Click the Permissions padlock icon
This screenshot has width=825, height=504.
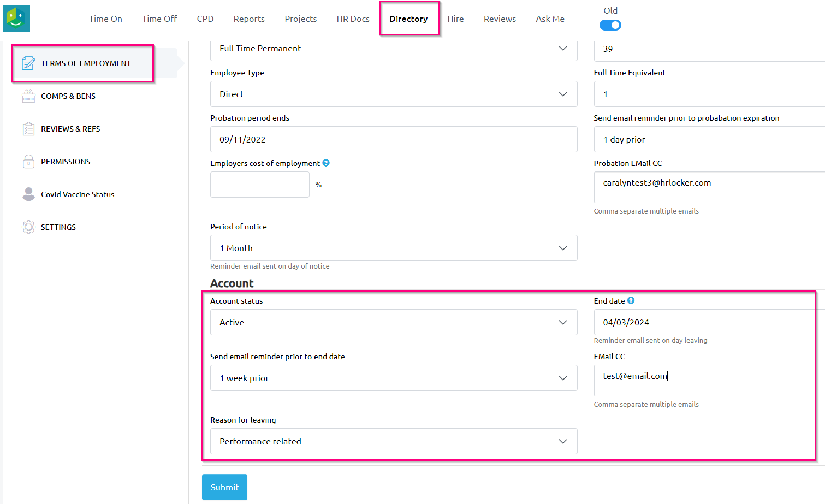click(28, 162)
